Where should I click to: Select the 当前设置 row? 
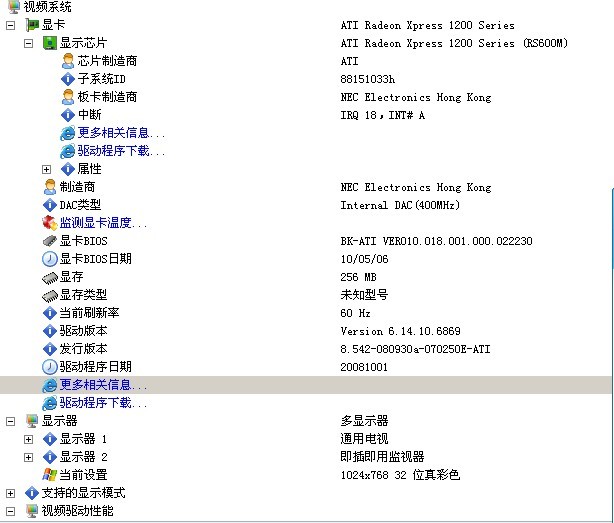click(83, 475)
